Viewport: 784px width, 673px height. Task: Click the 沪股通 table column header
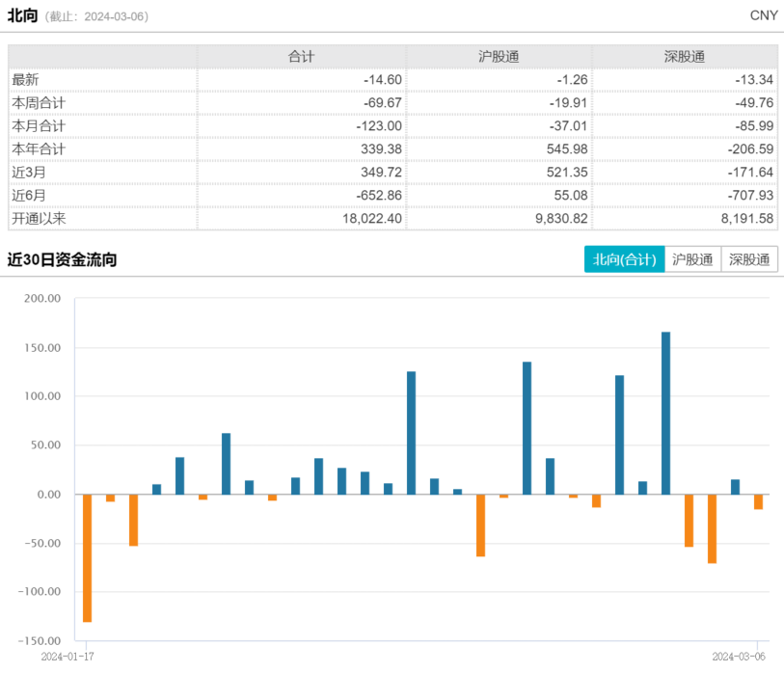coord(499,57)
